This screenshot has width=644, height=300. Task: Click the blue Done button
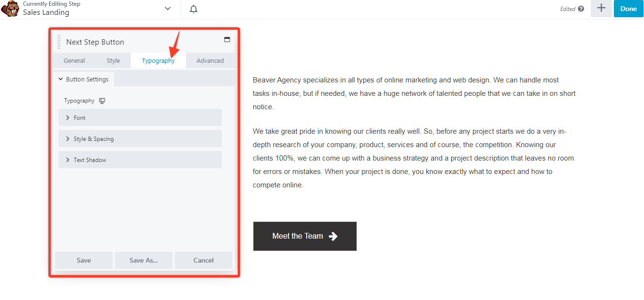click(x=628, y=9)
